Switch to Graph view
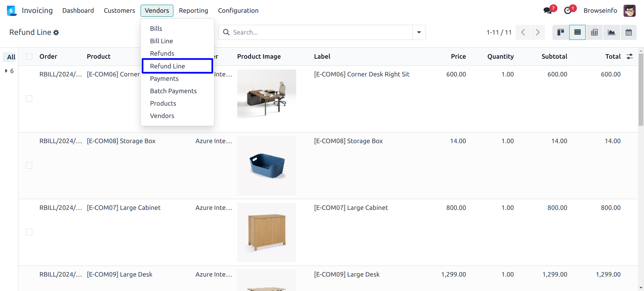 point(611,33)
